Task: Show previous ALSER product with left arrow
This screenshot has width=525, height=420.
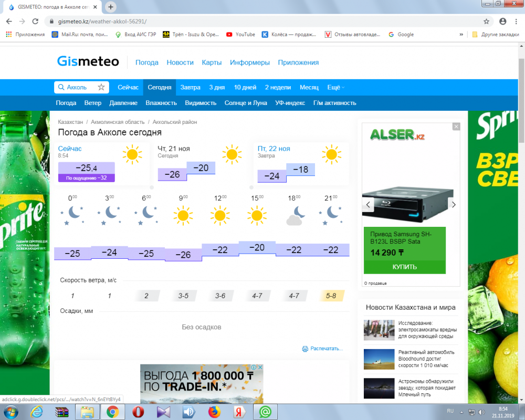Action: pyautogui.click(x=369, y=205)
